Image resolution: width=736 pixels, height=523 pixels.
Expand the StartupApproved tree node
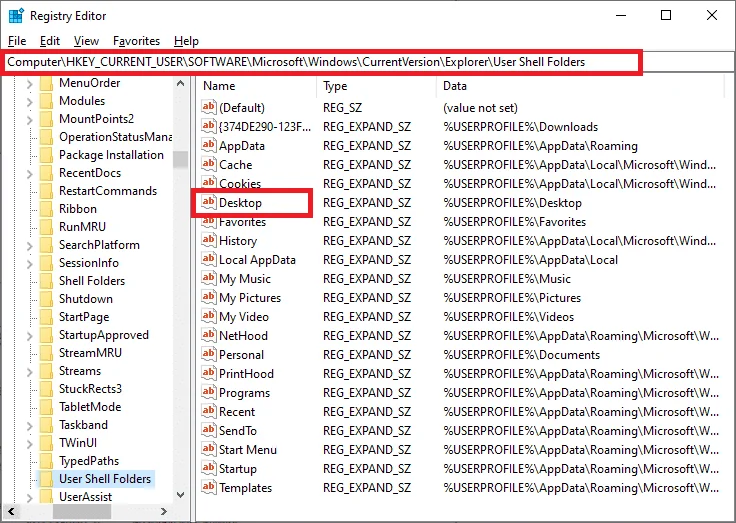[30, 335]
